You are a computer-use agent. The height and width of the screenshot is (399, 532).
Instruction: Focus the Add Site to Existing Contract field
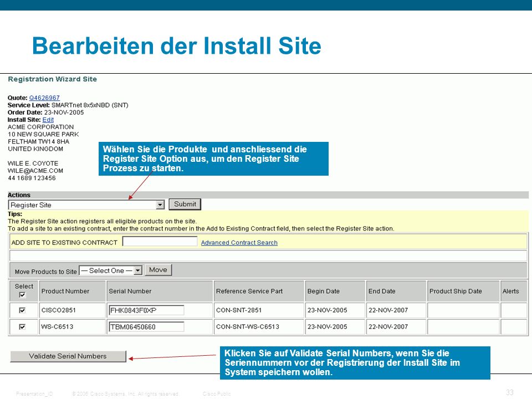(x=160, y=242)
